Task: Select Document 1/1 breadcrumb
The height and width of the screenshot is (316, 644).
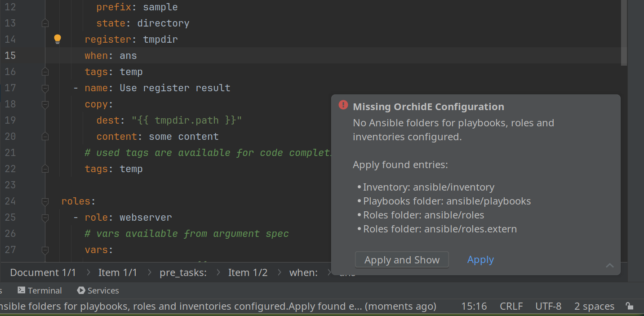Action: 43,272
